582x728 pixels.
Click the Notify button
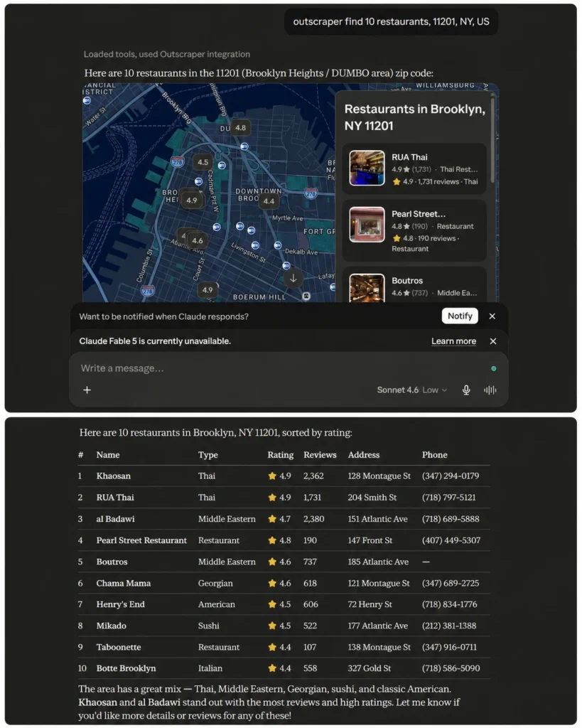460,316
